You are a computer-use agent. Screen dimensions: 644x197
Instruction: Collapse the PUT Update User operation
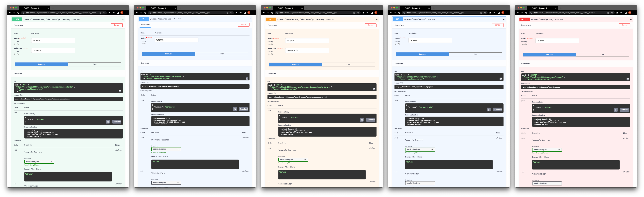coord(377,19)
